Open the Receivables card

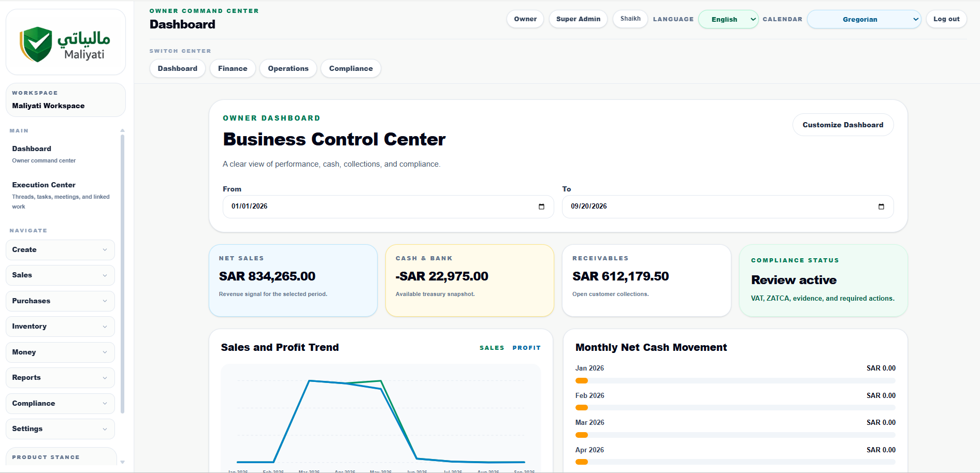pyautogui.click(x=646, y=280)
